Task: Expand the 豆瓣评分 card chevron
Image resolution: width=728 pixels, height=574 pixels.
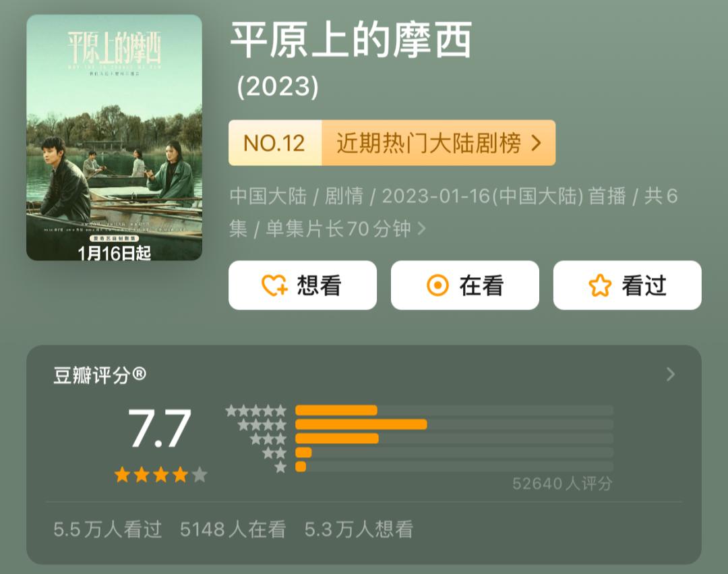Action: click(671, 374)
